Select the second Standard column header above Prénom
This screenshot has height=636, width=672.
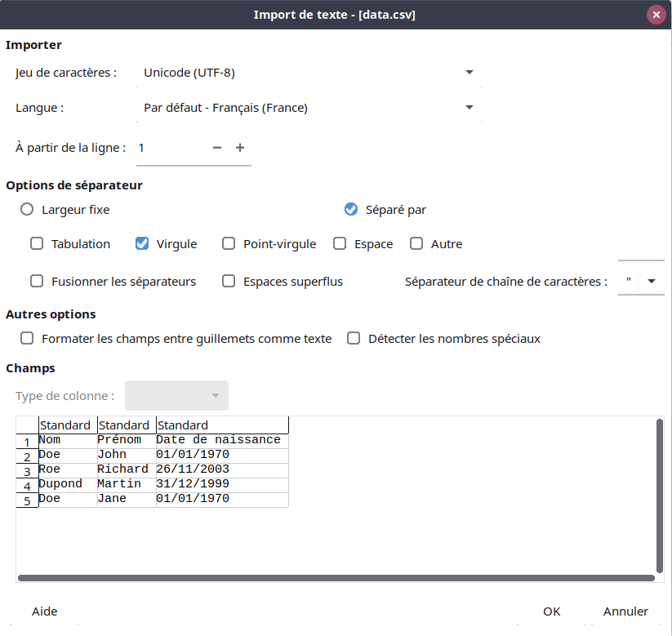[127, 425]
